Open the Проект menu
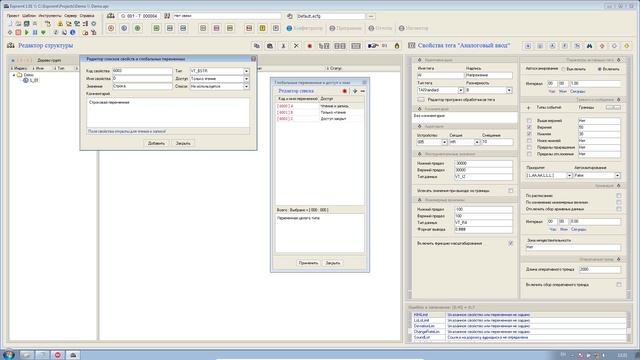640x360 pixels. click(13, 16)
